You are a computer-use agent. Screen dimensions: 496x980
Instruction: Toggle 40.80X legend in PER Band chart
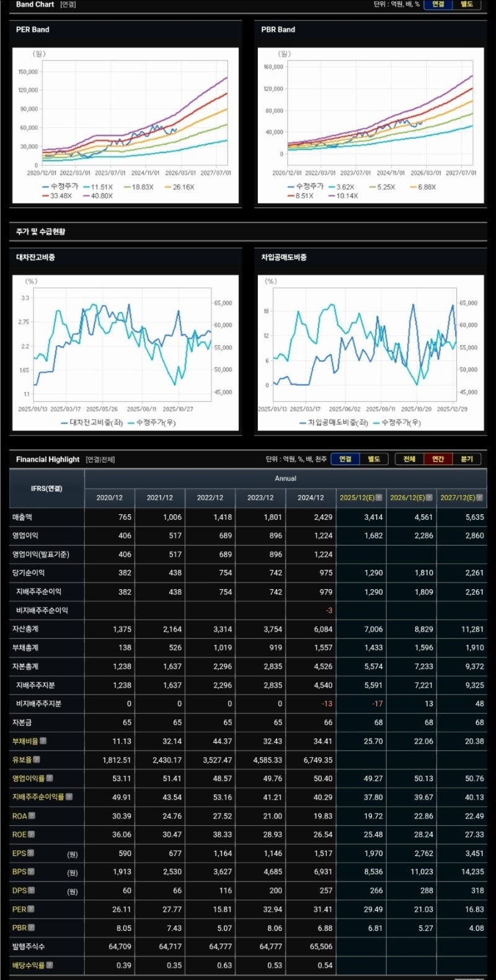click(97, 196)
